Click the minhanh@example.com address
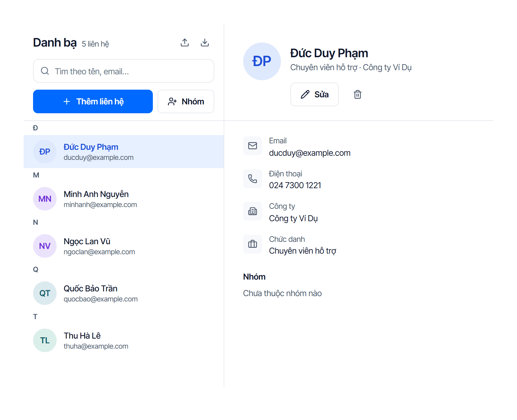The image size is (517, 420). click(x=100, y=205)
